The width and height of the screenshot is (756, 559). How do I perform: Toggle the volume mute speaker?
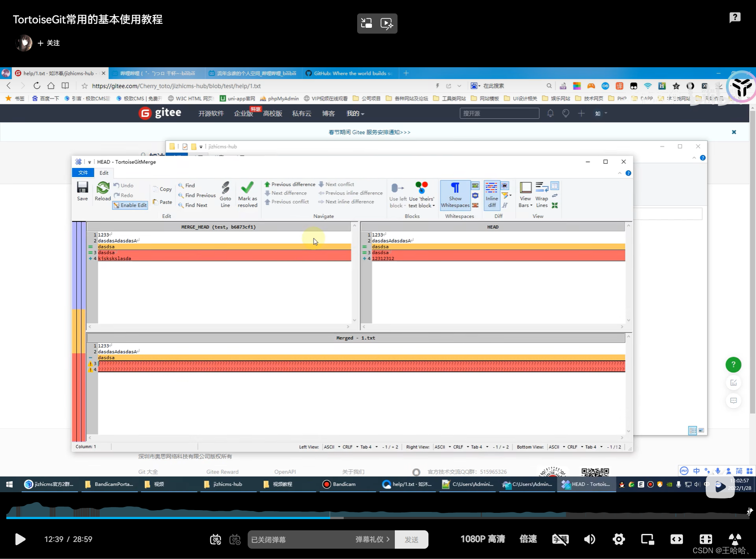(590, 539)
